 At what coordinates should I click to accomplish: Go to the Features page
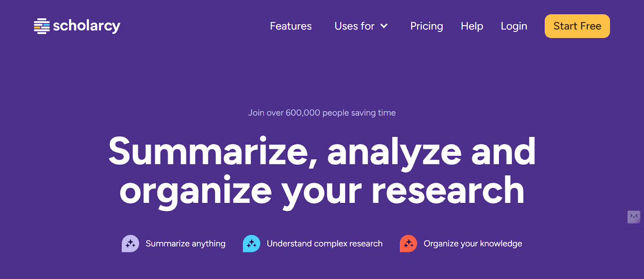[x=291, y=26]
